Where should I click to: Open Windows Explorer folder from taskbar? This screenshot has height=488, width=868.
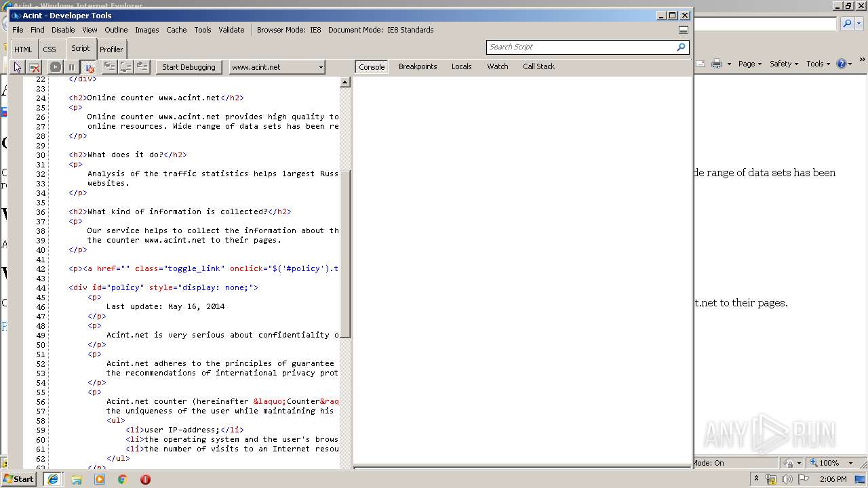(77, 479)
